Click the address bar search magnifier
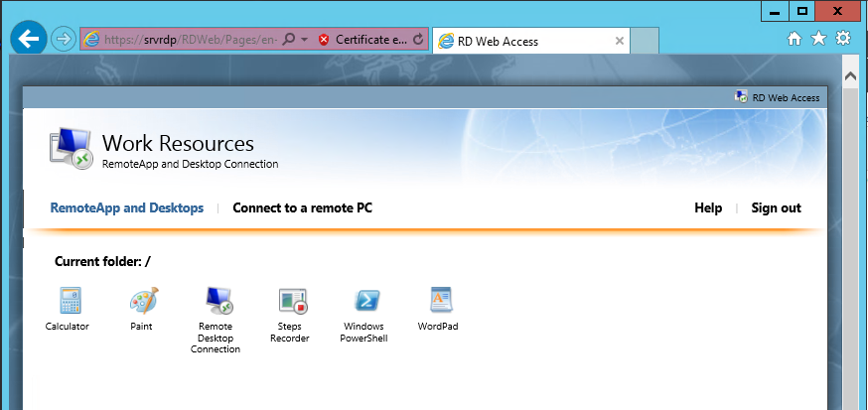The image size is (868, 410). [x=288, y=40]
